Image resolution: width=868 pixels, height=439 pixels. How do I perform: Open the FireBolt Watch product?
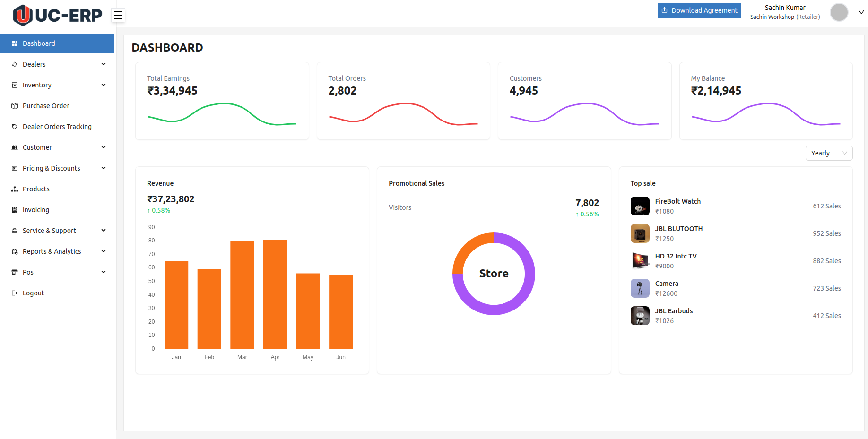point(736,206)
